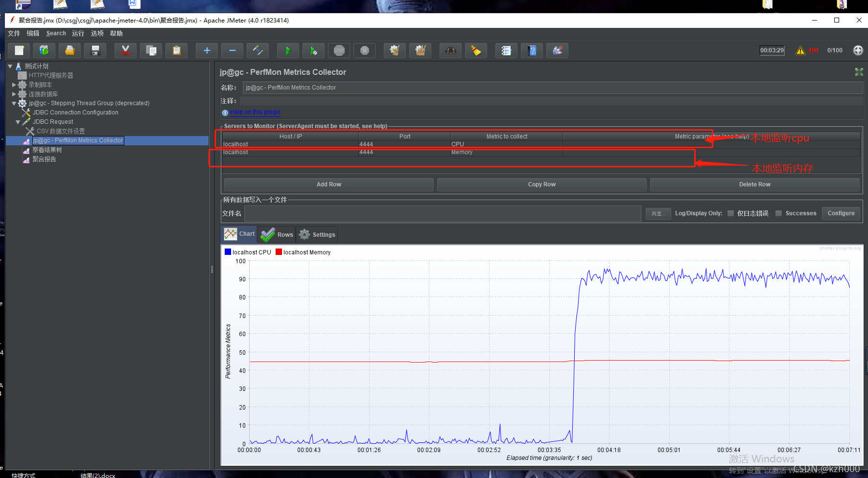This screenshot has width=868, height=478.
Task: Open the 编辑 menu
Action: tap(33, 33)
